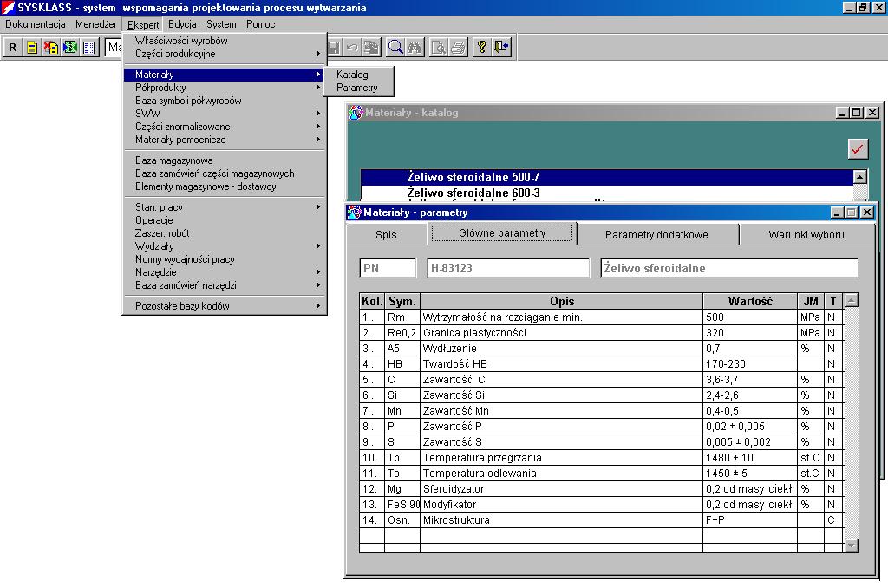The width and height of the screenshot is (888, 588).
Task: Click the F+P microstructure value cell
Action: [750, 520]
